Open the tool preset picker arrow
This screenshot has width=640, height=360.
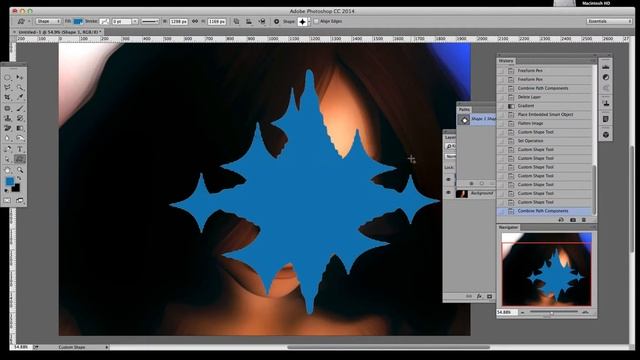(29, 21)
